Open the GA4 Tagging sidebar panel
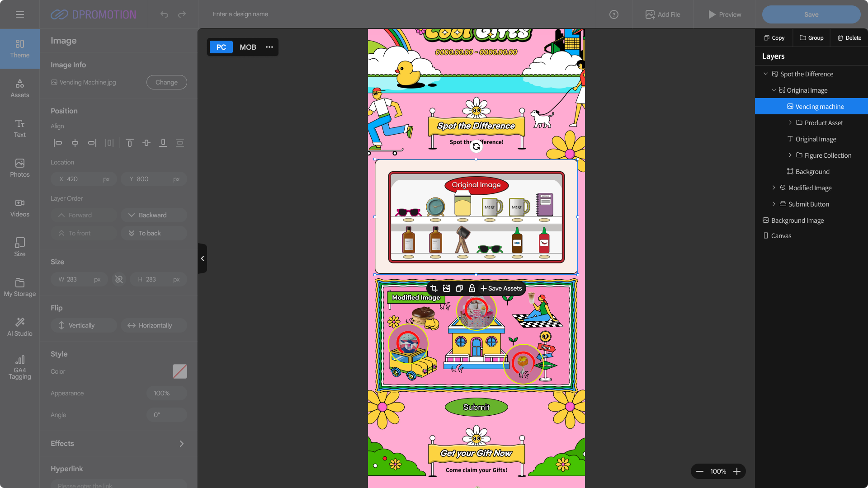Viewport: 868px width, 488px height. [x=20, y=367]
